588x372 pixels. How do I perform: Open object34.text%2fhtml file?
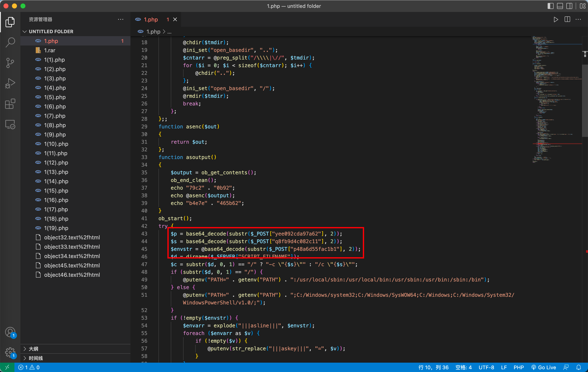[75, 256]
